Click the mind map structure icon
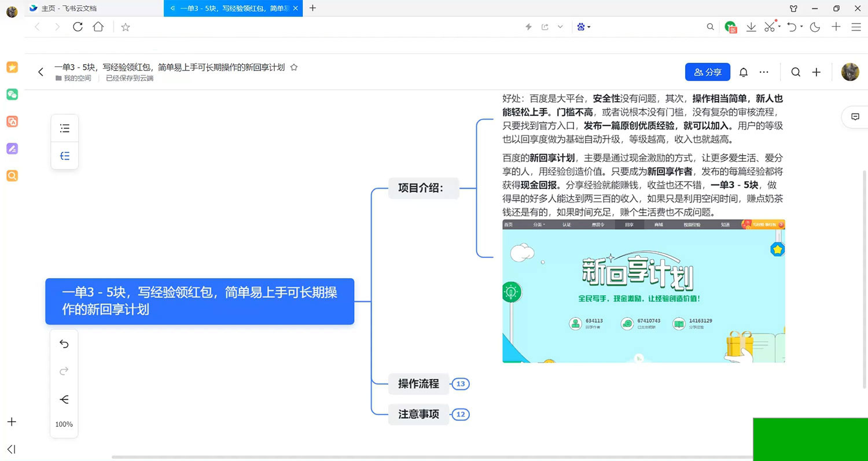This screenshot has height=461, width=868. tap(64, 399)
